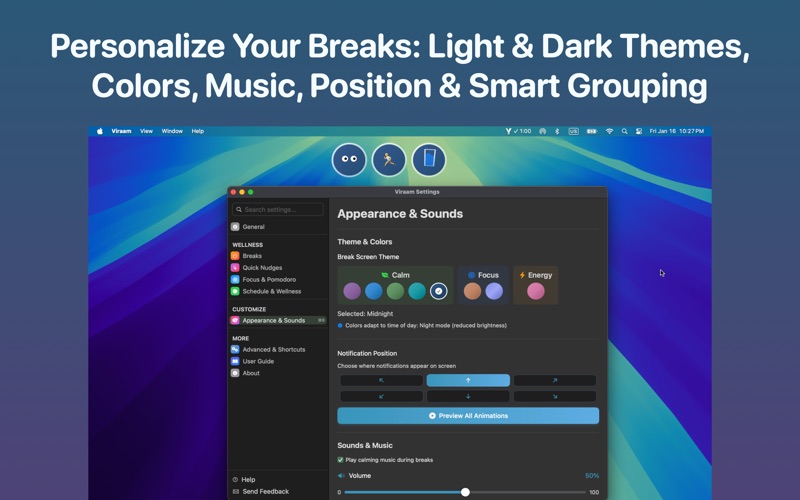800x500 pixels.
Task: Open the User Guide sidebar icon
Action: [235, 361]
